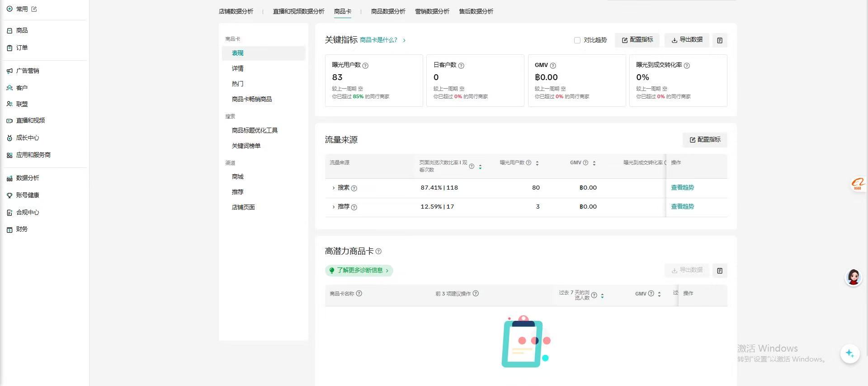Image resolution: width=868 pixels, height=386 pixels.
Task: Open the document icon beside 导出数据
Action: pos(720,40)
